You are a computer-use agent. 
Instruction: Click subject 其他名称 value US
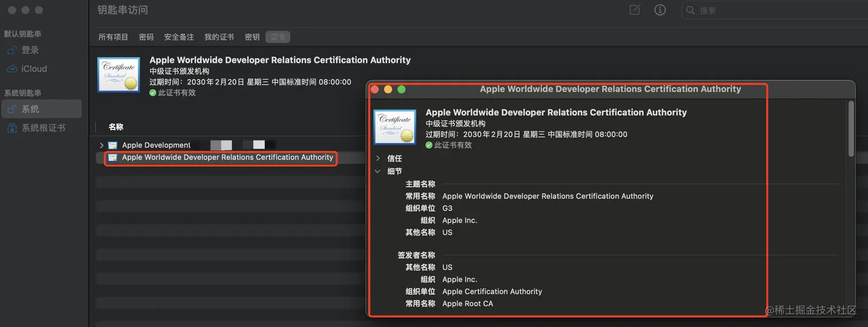click(x=447, y=232)
